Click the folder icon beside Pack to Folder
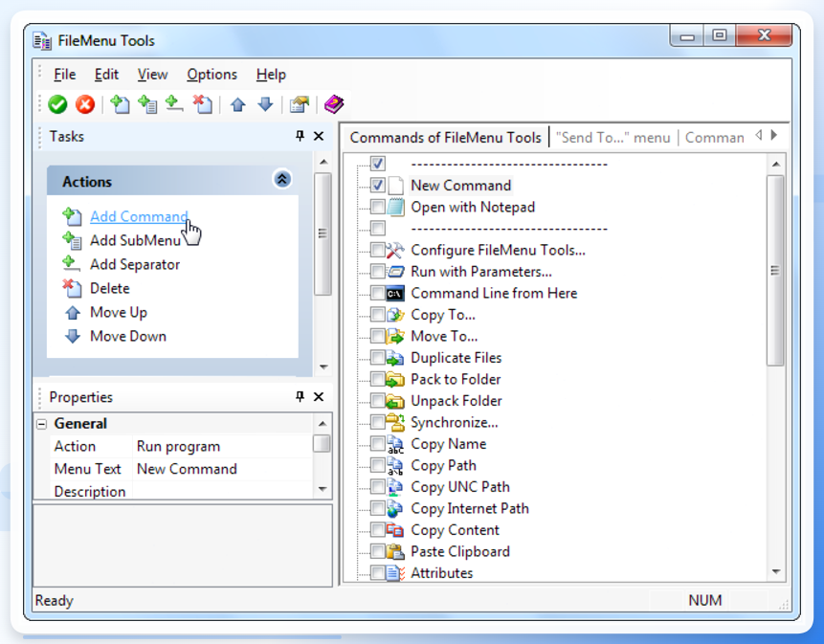Viewport: 824px width, 644px height. [395, 379]
